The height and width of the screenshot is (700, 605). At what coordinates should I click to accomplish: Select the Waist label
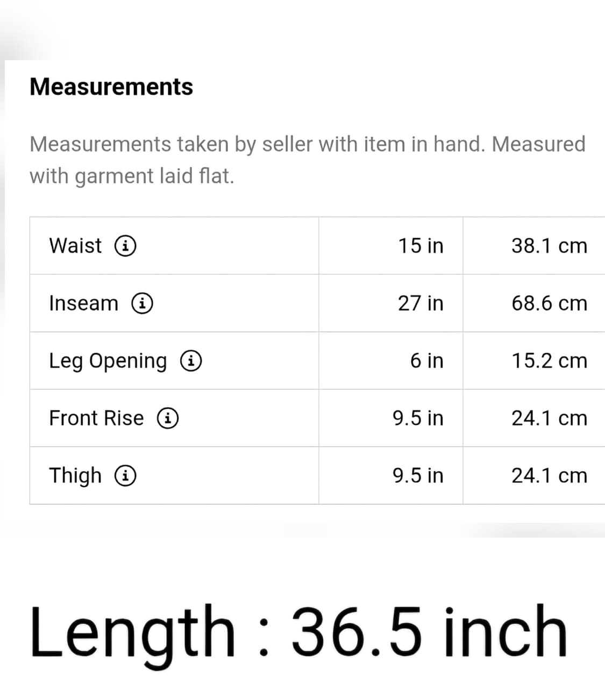(75, 246)
